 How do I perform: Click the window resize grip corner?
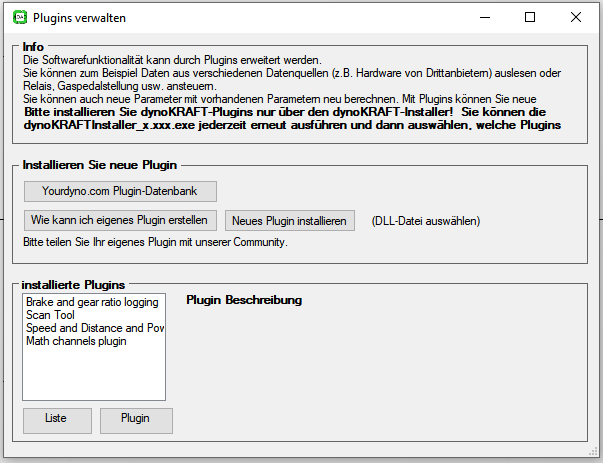point(594,451)
